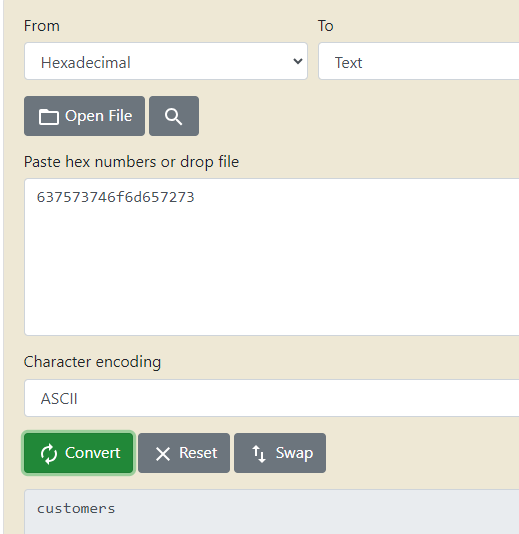519x534 pixels.
Task: Open the From format selector showing Hexadecimal
Action: 166,61
